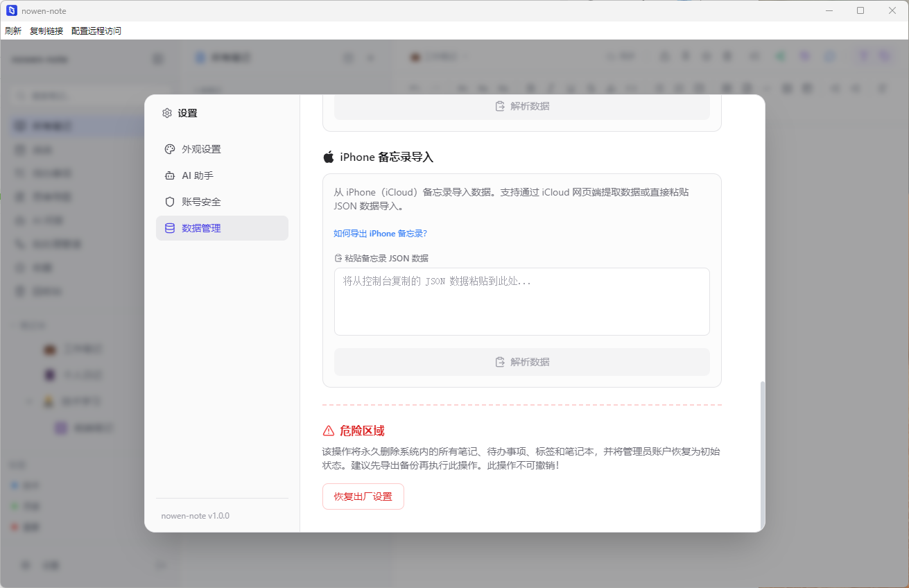Click the description starting 该操作将永久删除
Viewport: 909px width, 588px height.
point(521,458)
